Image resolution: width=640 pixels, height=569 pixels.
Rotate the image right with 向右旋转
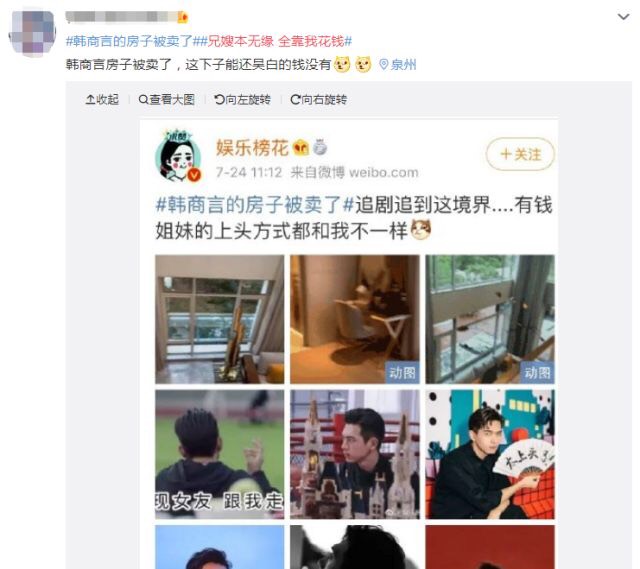319,100
